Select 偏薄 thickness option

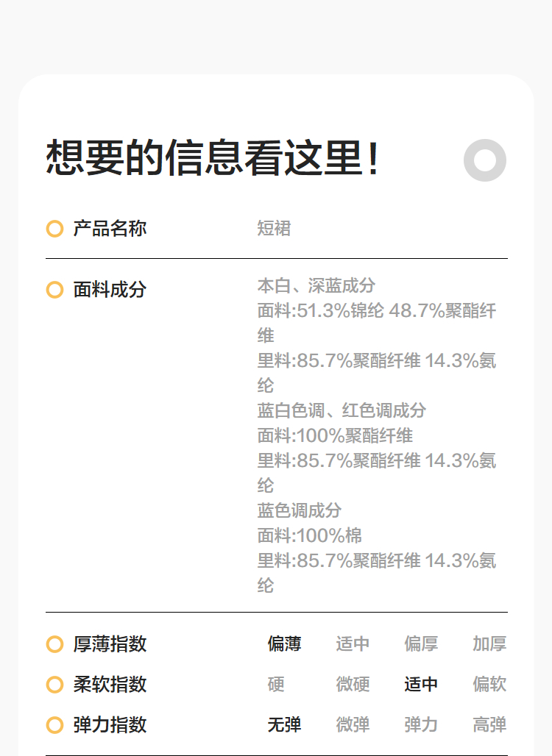pyautogui.click(x=284, y=644)
